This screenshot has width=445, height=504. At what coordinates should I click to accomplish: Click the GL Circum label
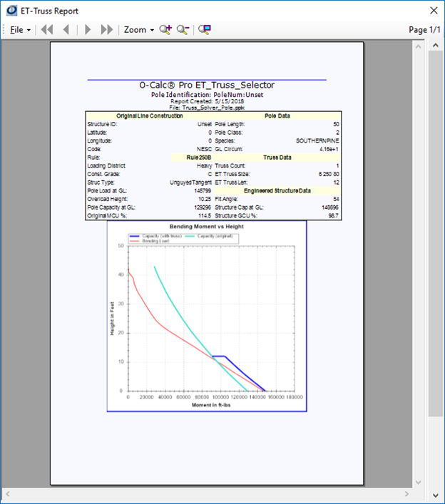point(229,149)
